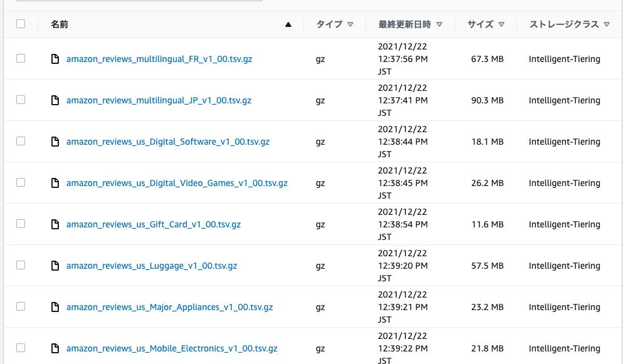
Task: Click Intelligent-Tiering in the multilingual_FR row
Action: point(564,59)
